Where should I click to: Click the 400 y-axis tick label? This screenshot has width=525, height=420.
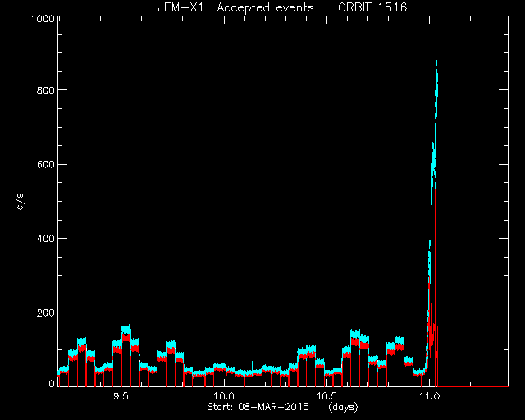click(45, 239)
